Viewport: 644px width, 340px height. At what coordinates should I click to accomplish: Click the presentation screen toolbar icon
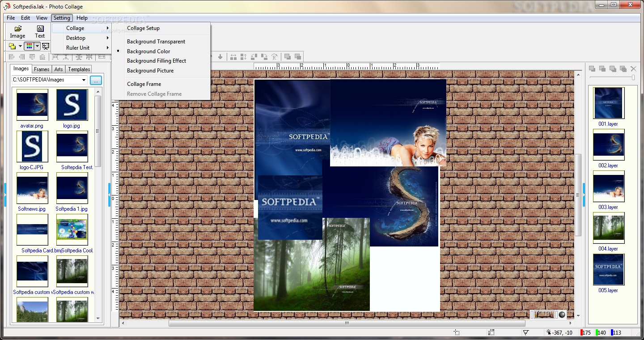click(45, 46)
